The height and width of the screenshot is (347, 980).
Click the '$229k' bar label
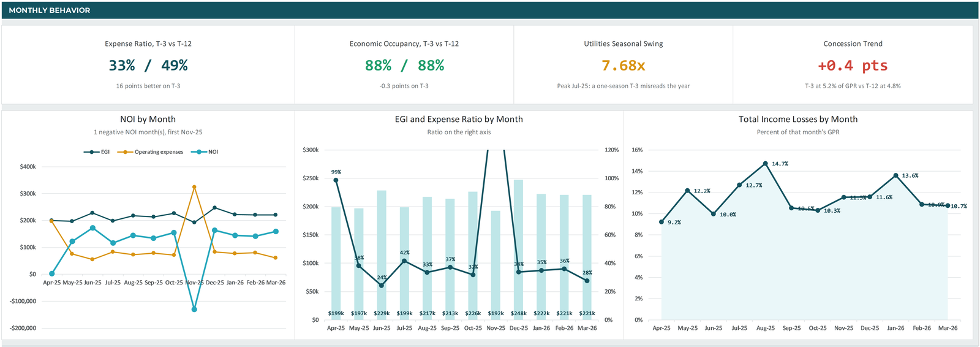tap(382, 313)
